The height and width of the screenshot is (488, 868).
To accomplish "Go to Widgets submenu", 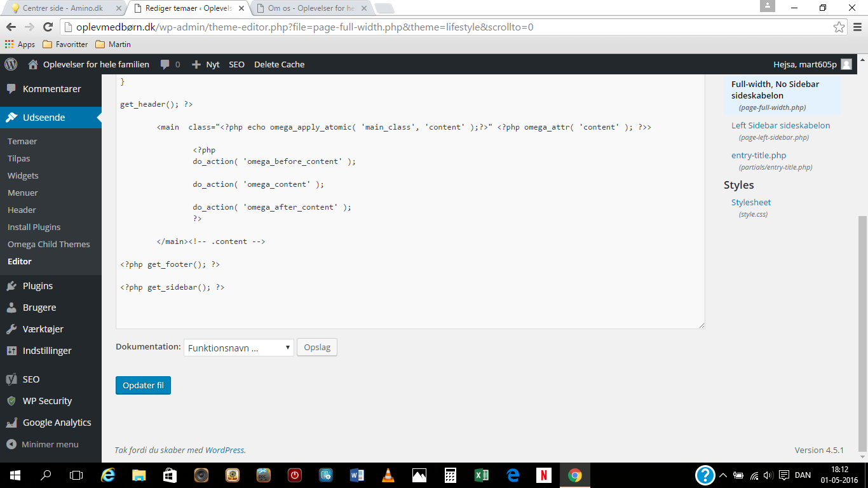I will click(x=23, y=175).
